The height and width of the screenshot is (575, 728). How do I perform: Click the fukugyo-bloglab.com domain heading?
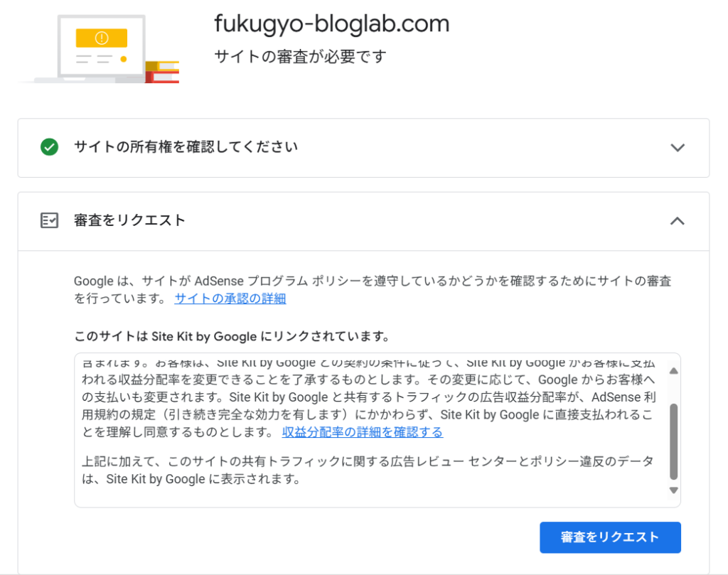tap(332, 23)
